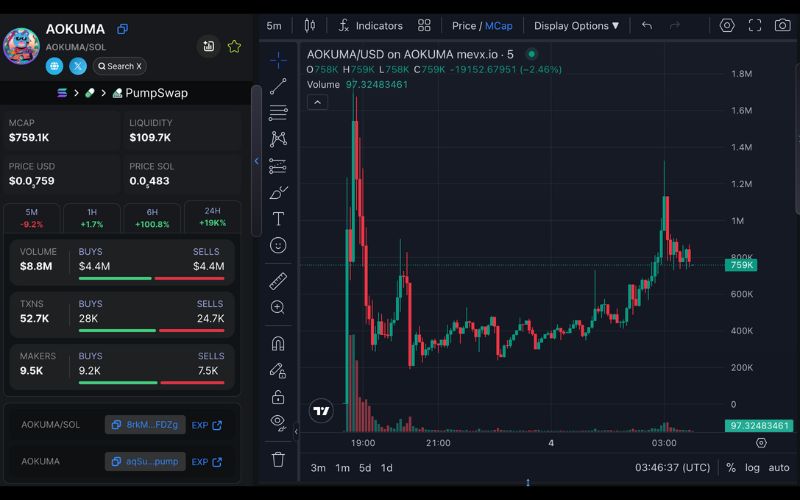800x500 pixels.
Task: Add AOKUMA to favorites with star
Action: pyautogui.click(x=234, y=46)
